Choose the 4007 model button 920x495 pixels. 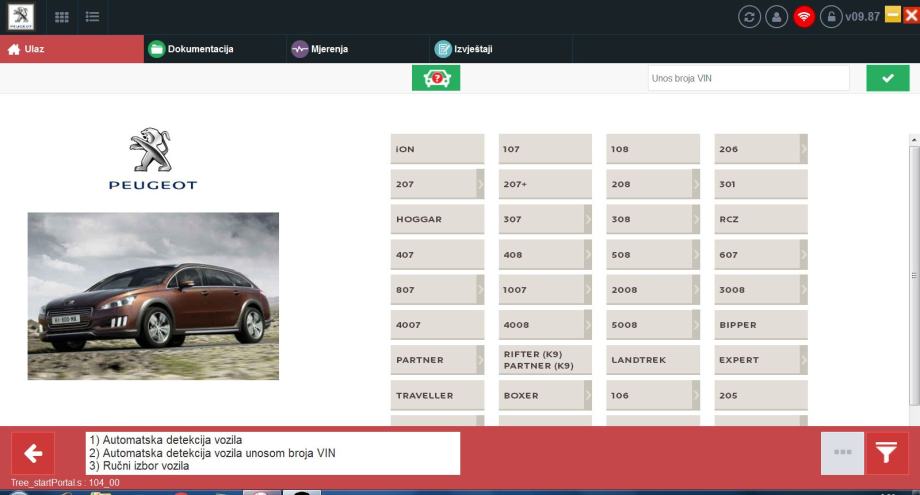coord(437,325)
